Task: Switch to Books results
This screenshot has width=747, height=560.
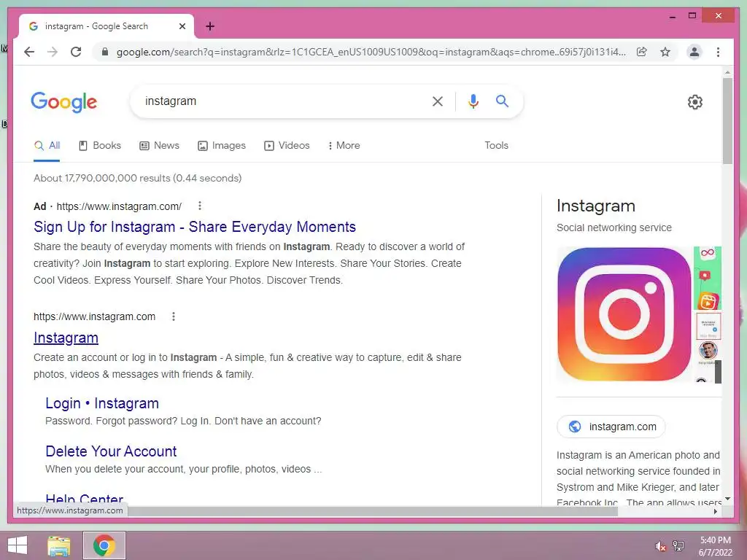Action: pyautogui.click(x=99, y=145)
